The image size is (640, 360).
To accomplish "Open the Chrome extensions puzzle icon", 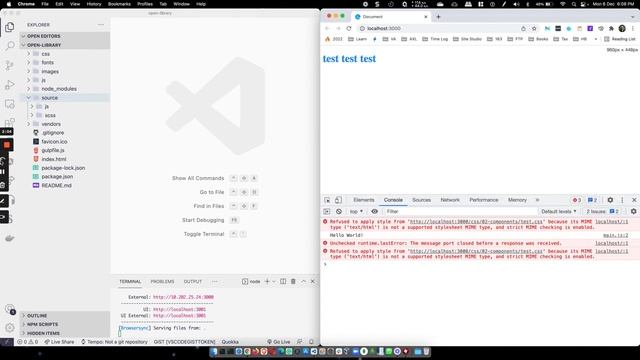I will (x=611, y=29).
